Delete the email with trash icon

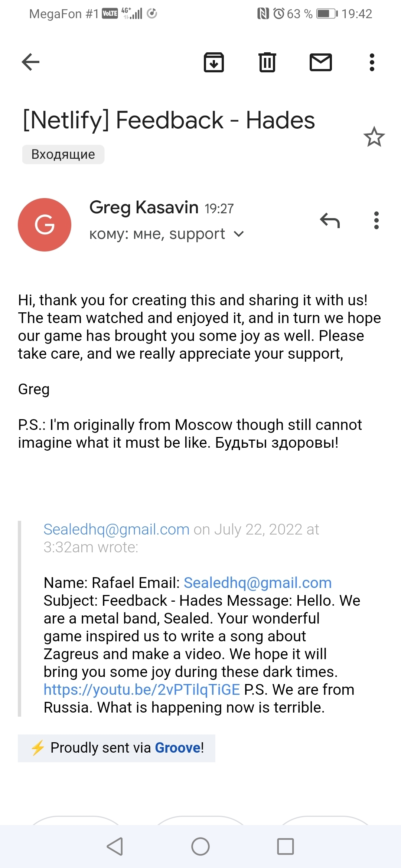[267, 62]
